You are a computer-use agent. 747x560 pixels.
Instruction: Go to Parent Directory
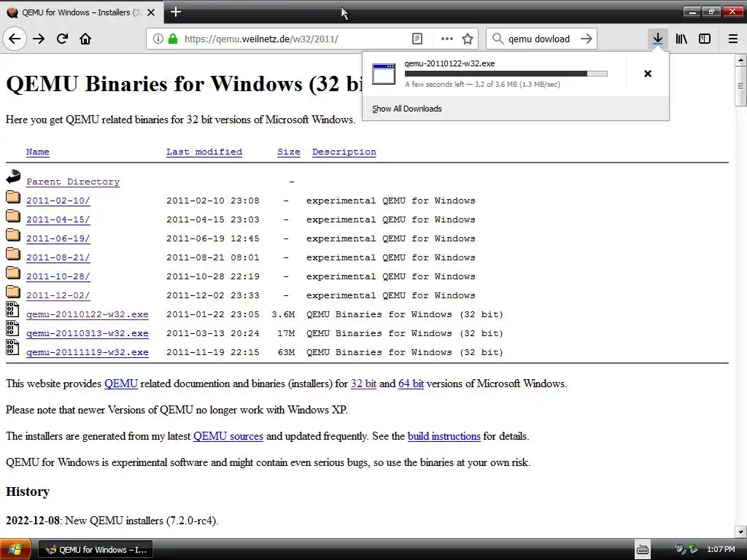tap(73, 182)
